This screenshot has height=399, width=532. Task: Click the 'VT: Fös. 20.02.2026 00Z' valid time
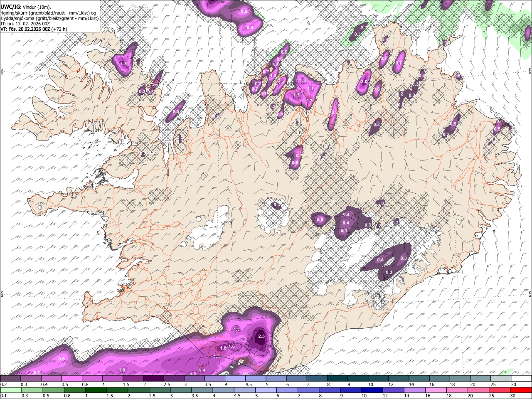(x=25, y=29)
